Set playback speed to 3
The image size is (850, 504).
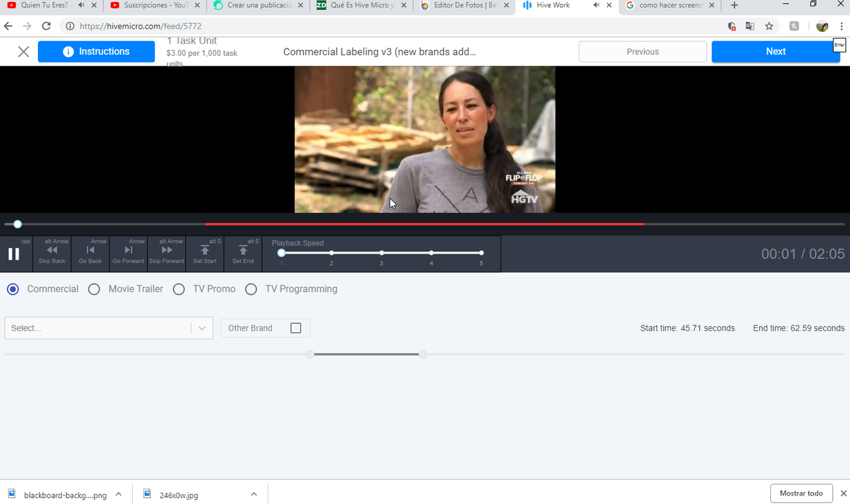point(382,253)
